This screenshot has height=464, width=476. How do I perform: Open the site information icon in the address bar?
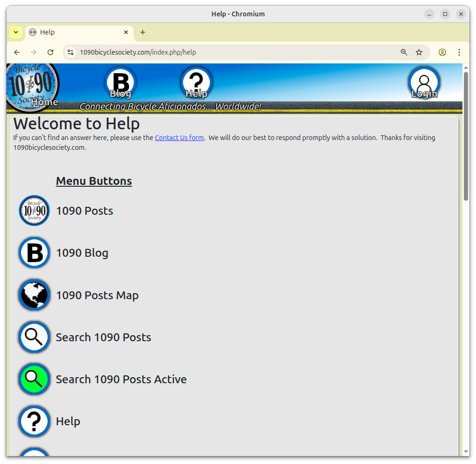pyautogui.click(x=70, y=52)
